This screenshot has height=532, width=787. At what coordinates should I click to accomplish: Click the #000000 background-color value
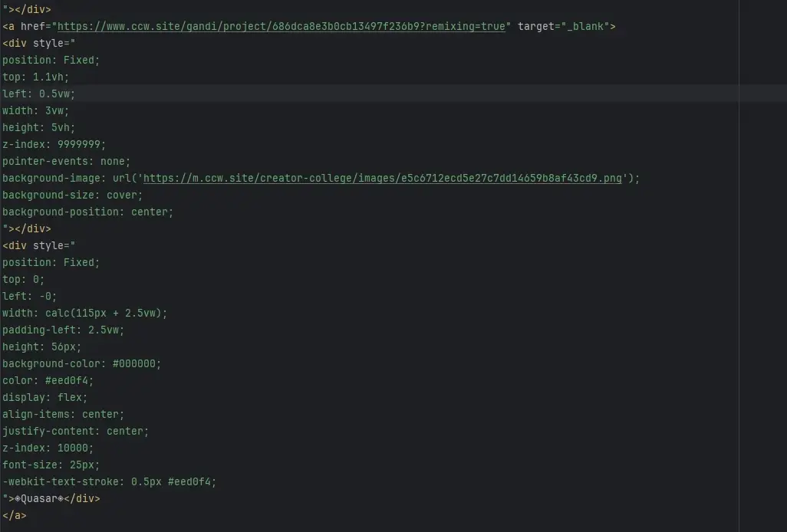tap(134, 364)
